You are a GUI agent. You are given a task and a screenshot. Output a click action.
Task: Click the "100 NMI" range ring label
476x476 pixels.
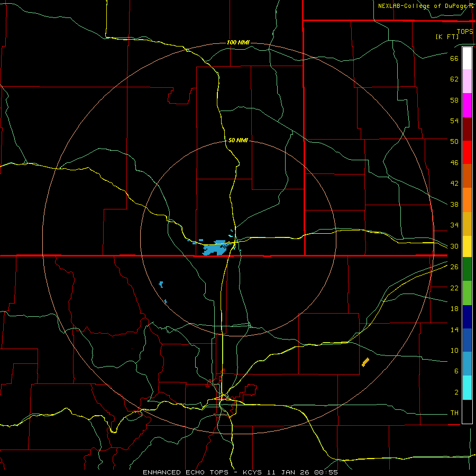(238, 42)
